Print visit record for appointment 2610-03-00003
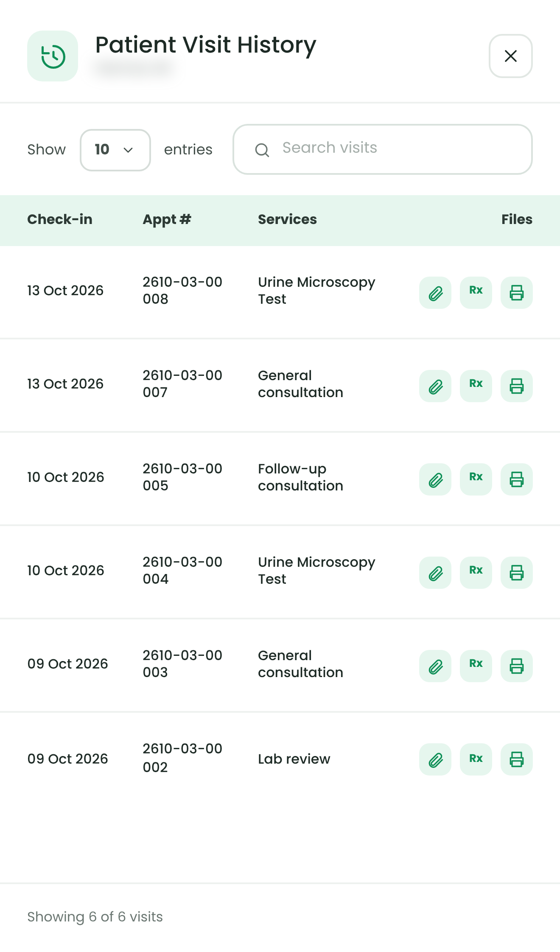This screenshot has width=560, height=952. point(517,666)
